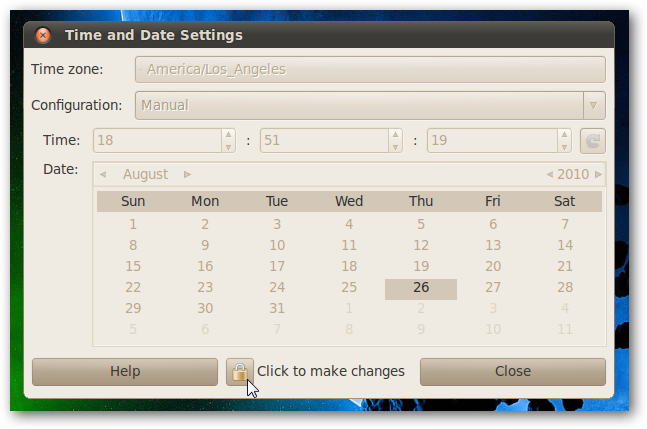Click the Close button
Image resolution: width=647 pixels, height=429 pixels.
[x=513, y=372]
